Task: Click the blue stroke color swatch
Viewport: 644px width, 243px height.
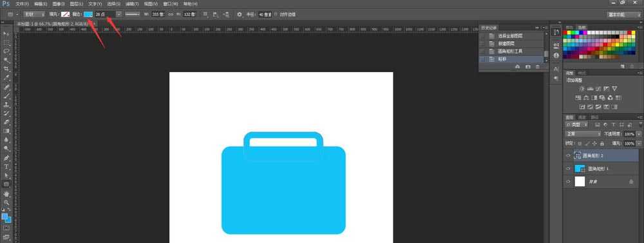Action: pyautogui.click(x=88, y=14)
